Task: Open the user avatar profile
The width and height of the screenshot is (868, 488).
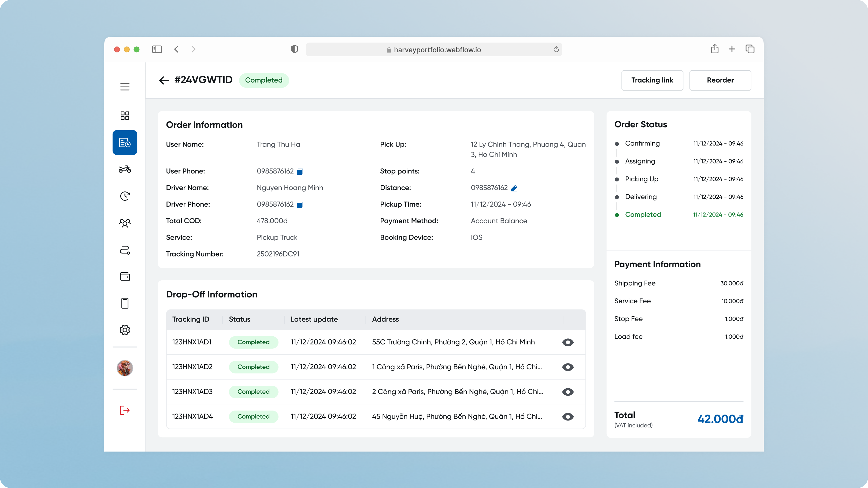Action: [125, 368]
